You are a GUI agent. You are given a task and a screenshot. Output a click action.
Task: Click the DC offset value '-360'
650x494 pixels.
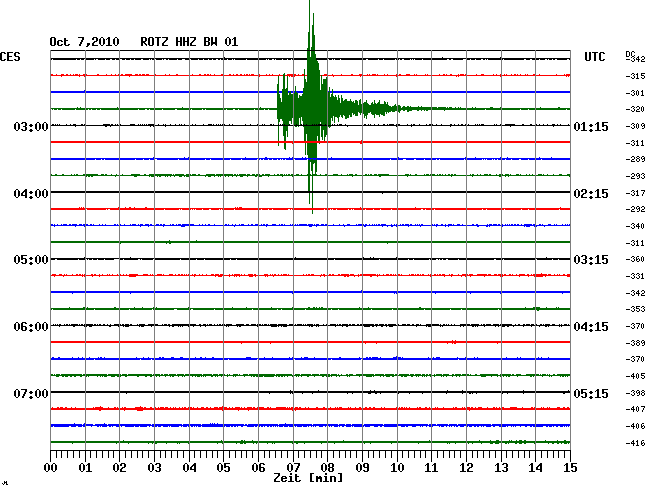635,259
